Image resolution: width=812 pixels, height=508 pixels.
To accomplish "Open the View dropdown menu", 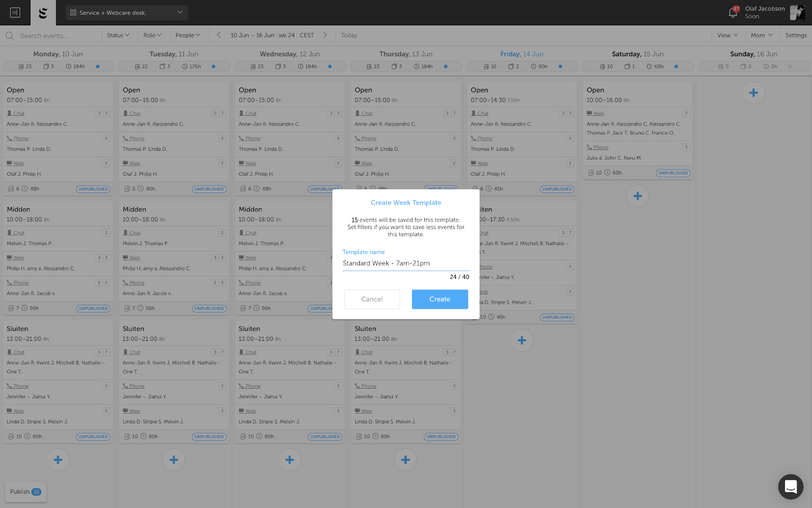I will 727,35.
